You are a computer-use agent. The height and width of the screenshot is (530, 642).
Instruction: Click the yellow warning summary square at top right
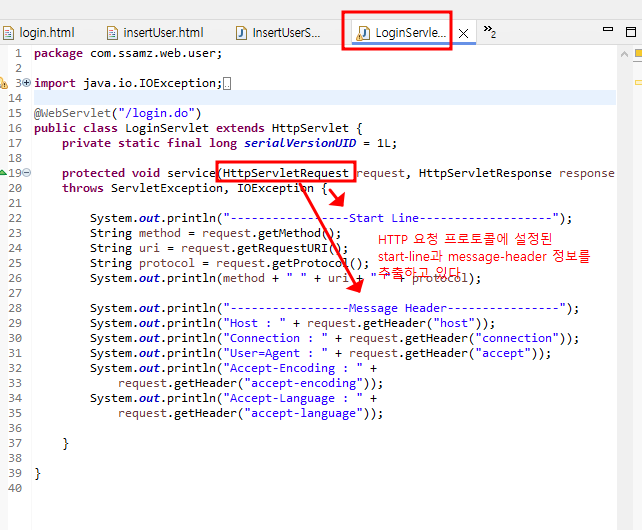click(x=639, y=54)
